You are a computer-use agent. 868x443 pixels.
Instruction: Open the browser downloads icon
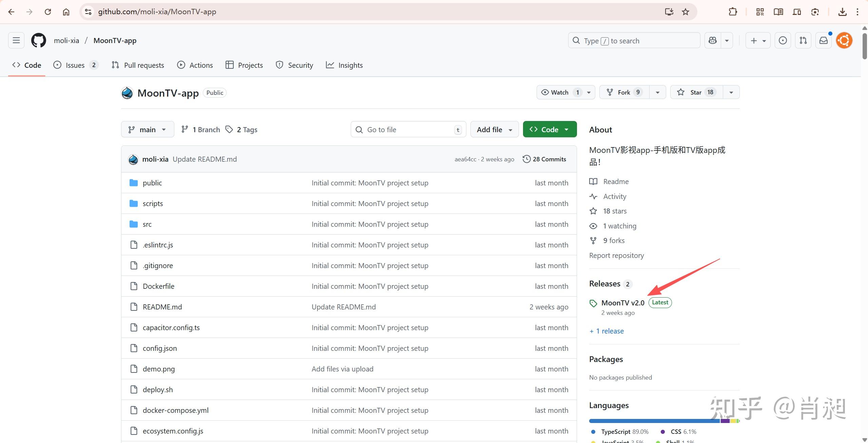[842, 12]
